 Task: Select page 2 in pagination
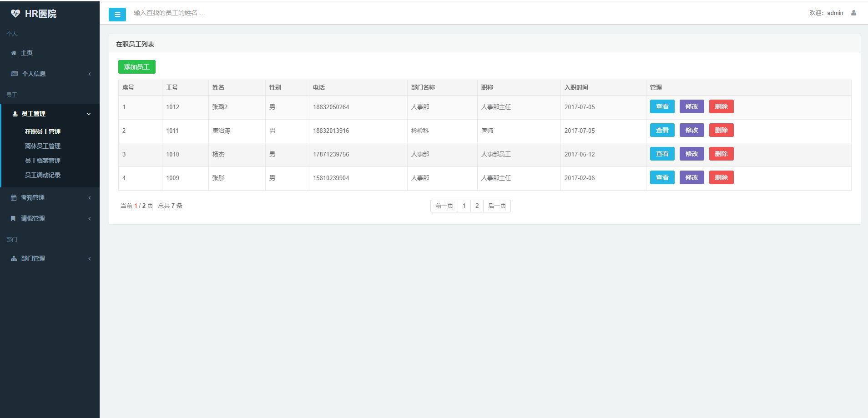477,206
